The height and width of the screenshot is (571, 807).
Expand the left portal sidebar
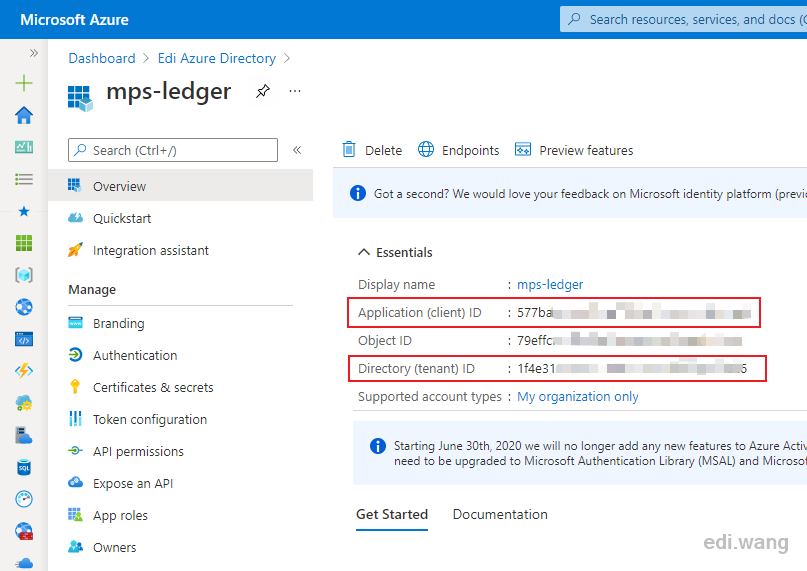33,53
